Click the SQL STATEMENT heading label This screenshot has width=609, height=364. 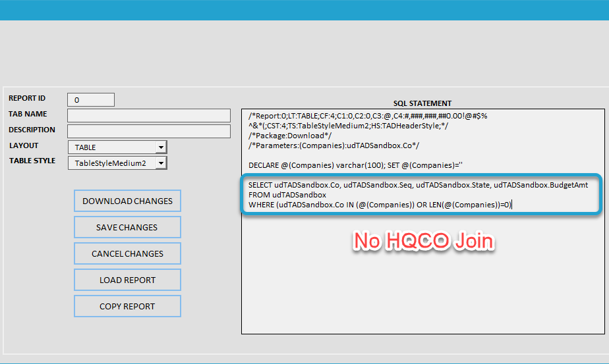pos(422,103)
